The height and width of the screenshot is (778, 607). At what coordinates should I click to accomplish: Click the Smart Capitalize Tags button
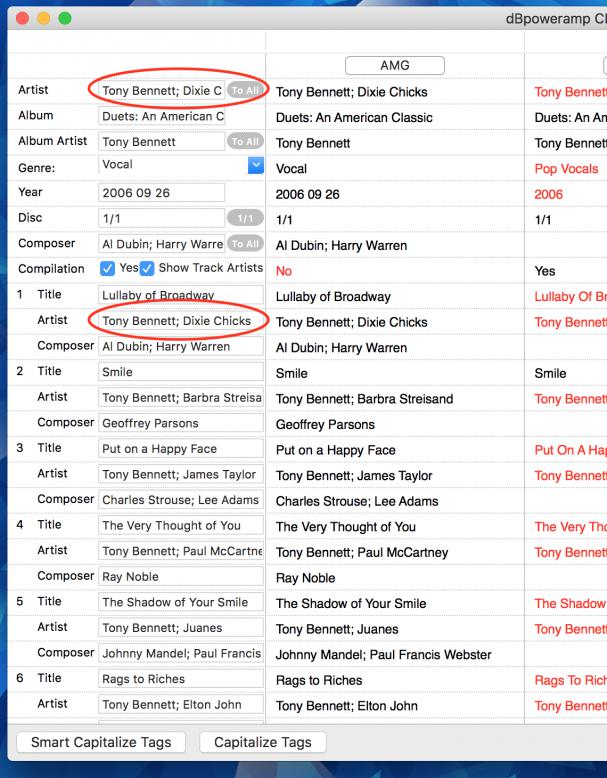click(101, 742)
